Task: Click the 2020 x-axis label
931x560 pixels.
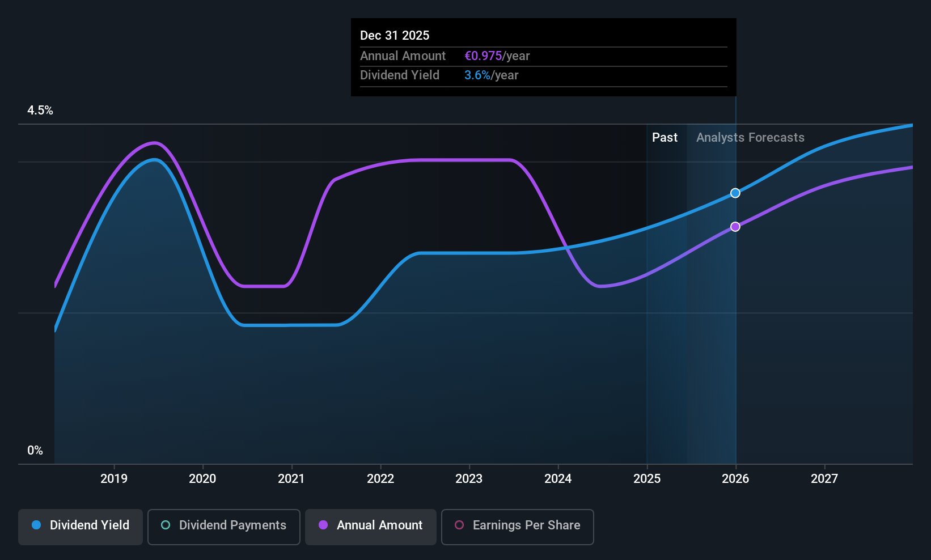Action: [x=202, y=479]
